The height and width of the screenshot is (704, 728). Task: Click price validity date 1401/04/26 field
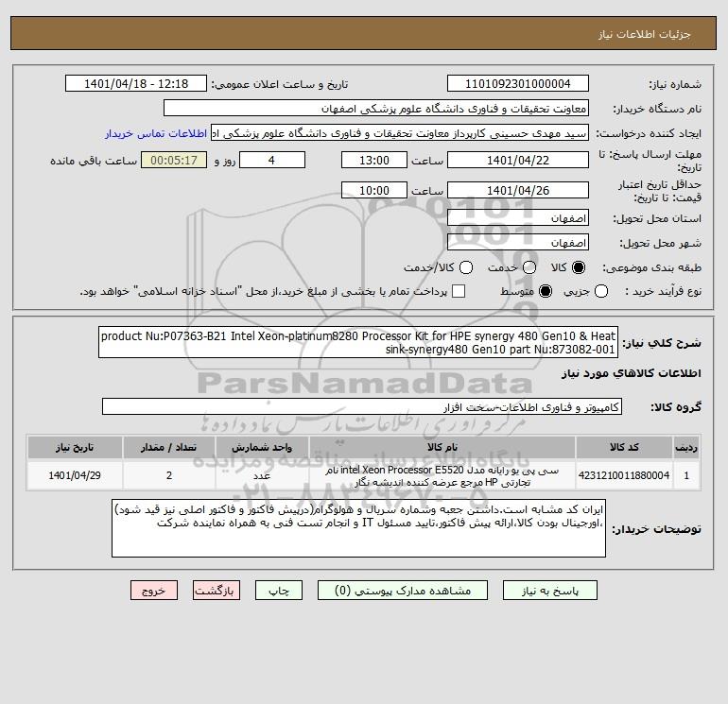[518, 190]
